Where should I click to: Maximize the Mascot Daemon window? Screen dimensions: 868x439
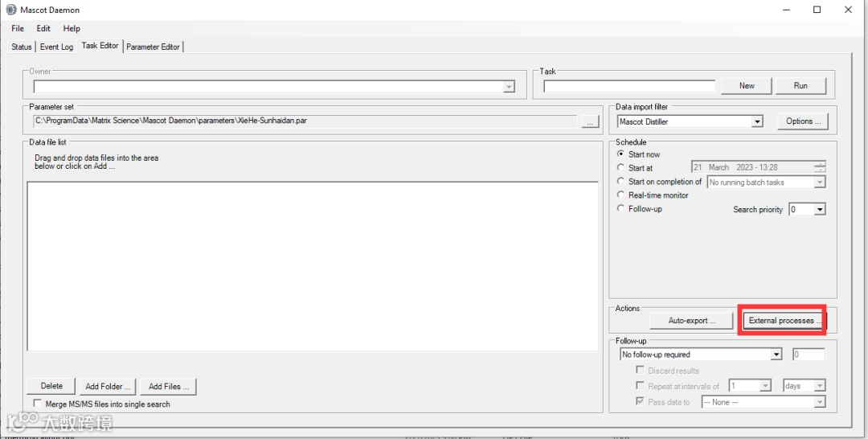(x=817, y=10)
